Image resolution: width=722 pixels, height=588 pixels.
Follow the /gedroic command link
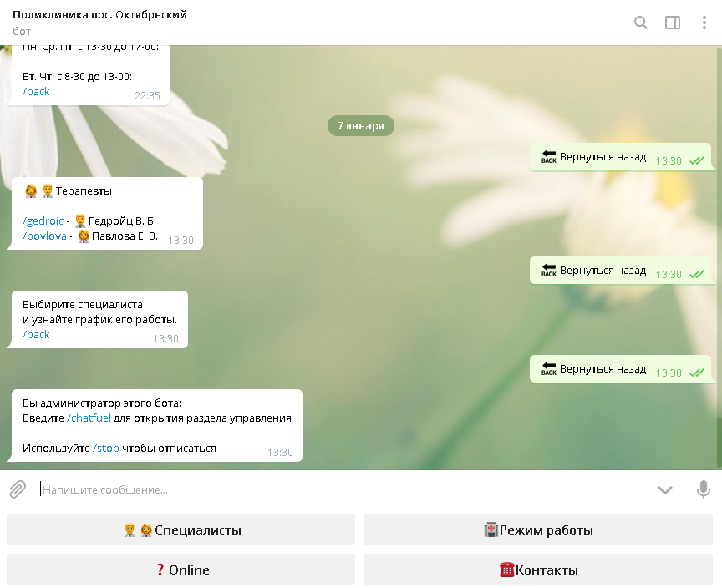[43, 220]
